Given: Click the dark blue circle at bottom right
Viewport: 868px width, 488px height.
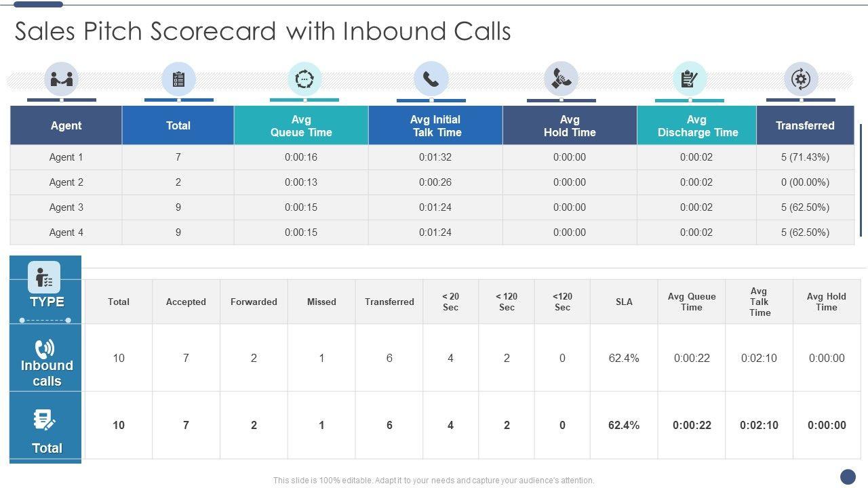Looking at the screenshot, I should pos(848,476).
